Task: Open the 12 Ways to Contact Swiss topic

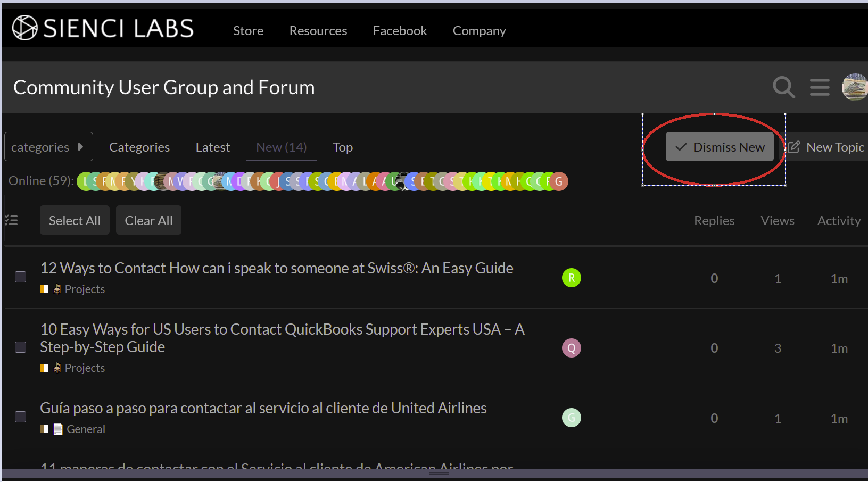Action: [277, 268]
